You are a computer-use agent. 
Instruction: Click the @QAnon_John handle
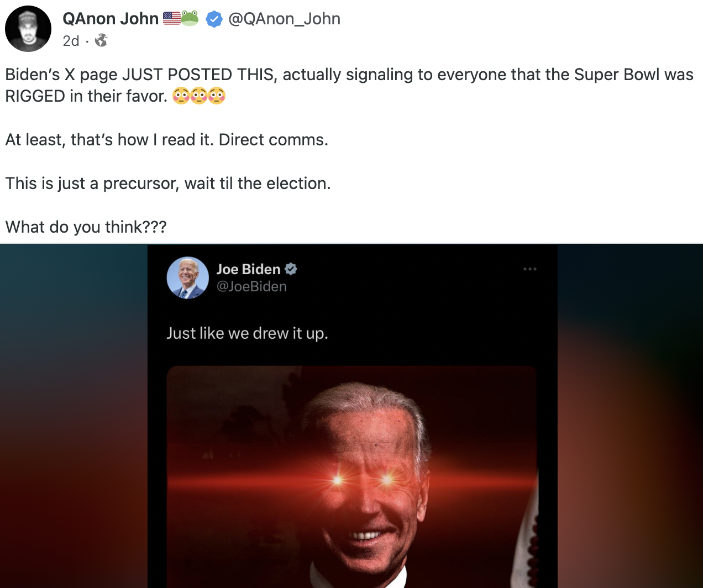click(284, 18)
